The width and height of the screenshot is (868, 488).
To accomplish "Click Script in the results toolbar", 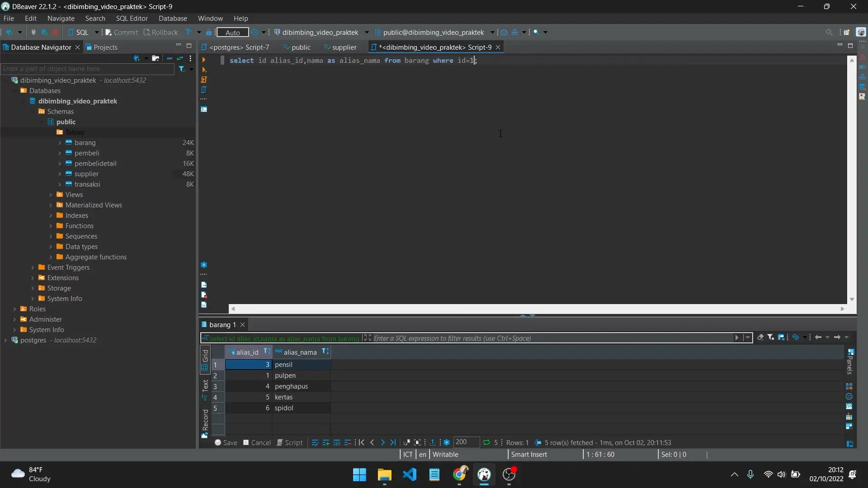I will click(x=290, y=442).
